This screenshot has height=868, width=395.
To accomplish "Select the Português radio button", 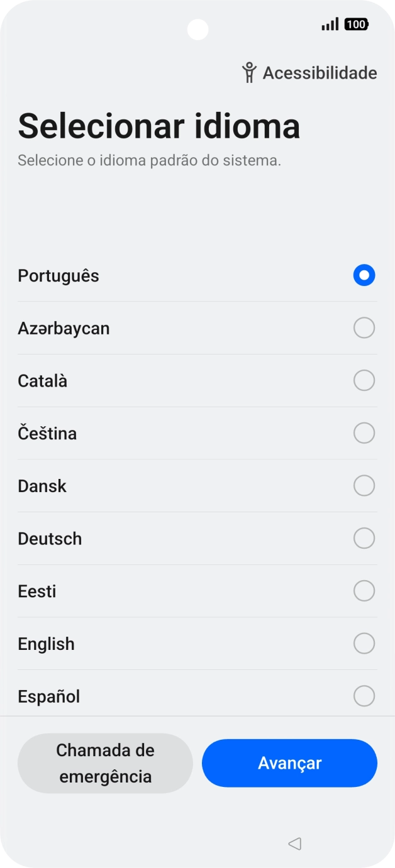I will click(364, 275).
